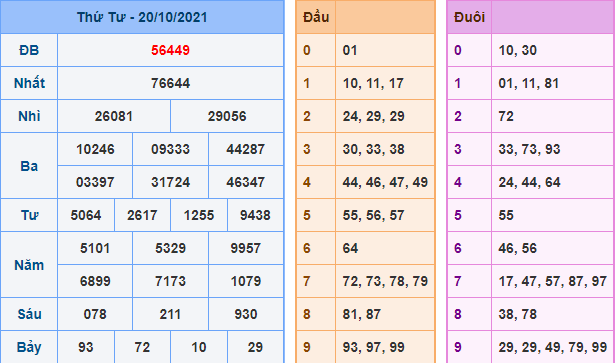Click value '72' in the Đuôi table
The image size is (615, 363).
click(x=506, y=116)
